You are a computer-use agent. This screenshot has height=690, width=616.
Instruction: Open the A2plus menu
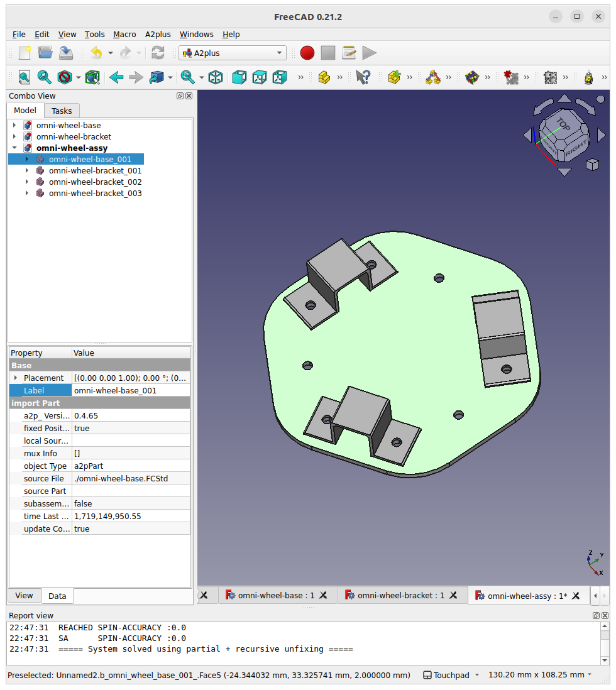tap(158, 35)
